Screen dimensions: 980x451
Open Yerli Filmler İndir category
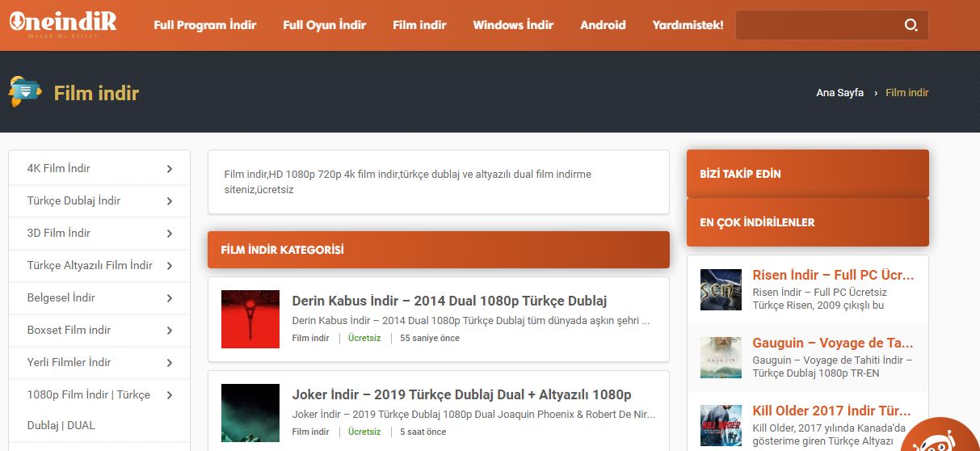click(x=69, y=362)
